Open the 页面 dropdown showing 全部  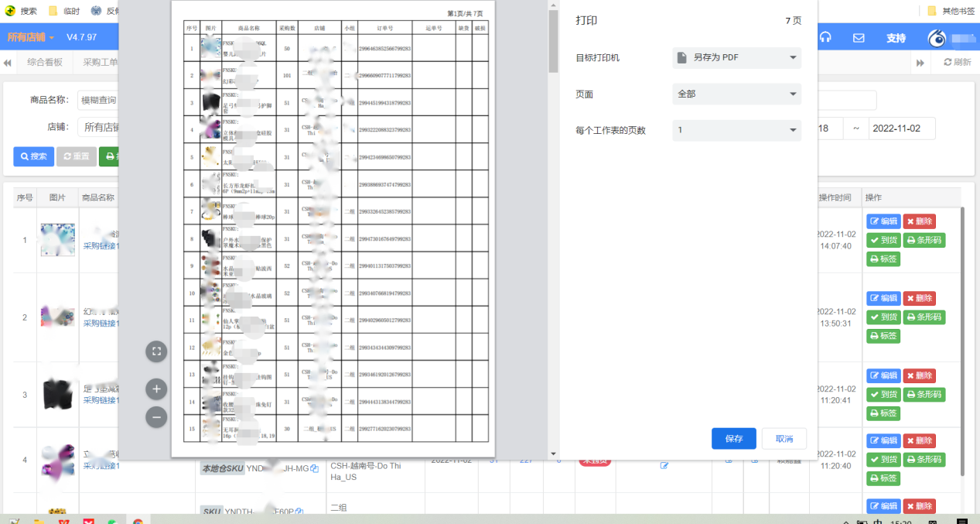pos(736,93)
